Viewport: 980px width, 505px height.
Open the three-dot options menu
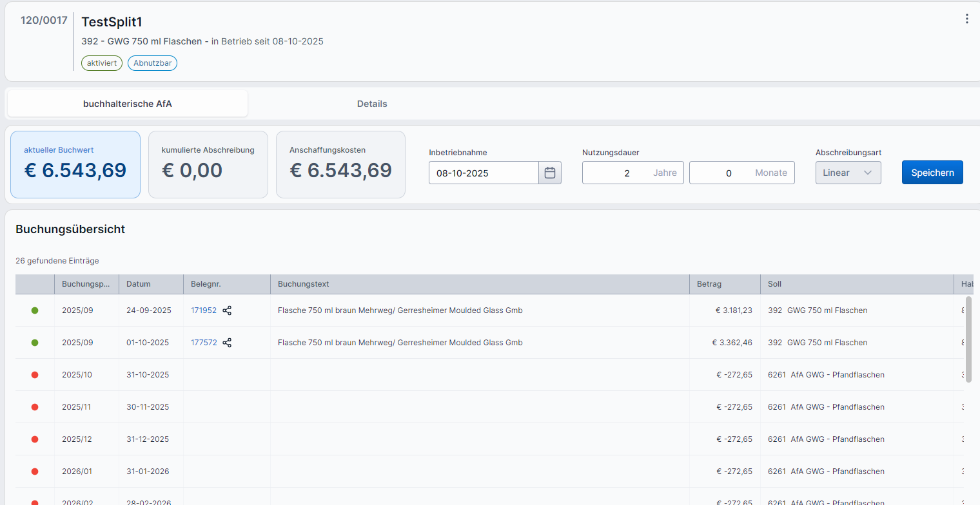coord(966,19)
